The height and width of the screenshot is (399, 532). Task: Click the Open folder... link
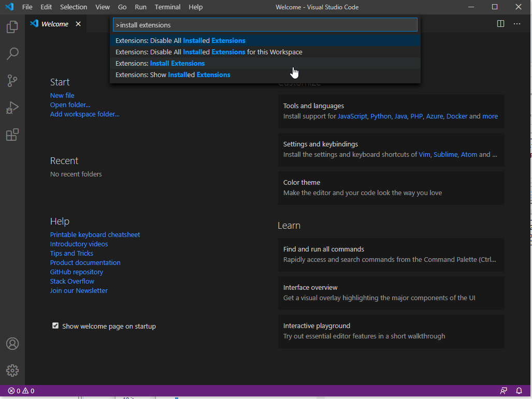pyautogui.click(x=70, y=105)
